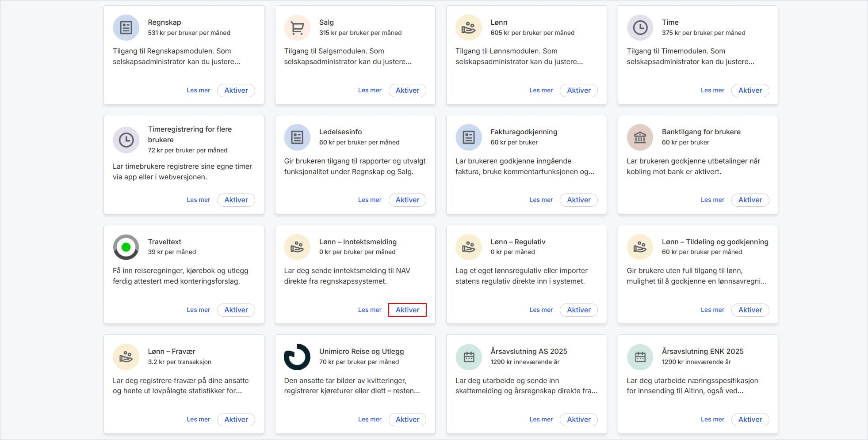Open Les mer for Lønn – Regulativ
Screen dimensions: 868x440
tap(541, 310)
